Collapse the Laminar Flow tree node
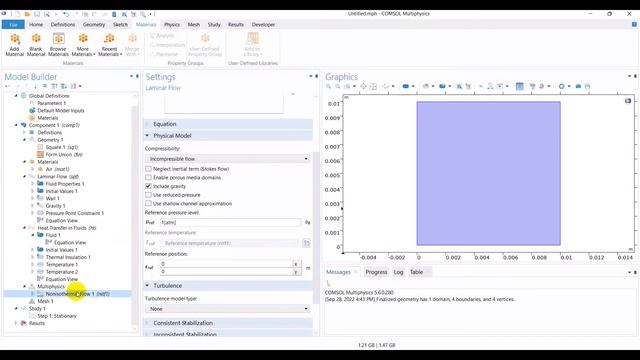The height and width of the screenshot is (360, 640). point(24,176)
